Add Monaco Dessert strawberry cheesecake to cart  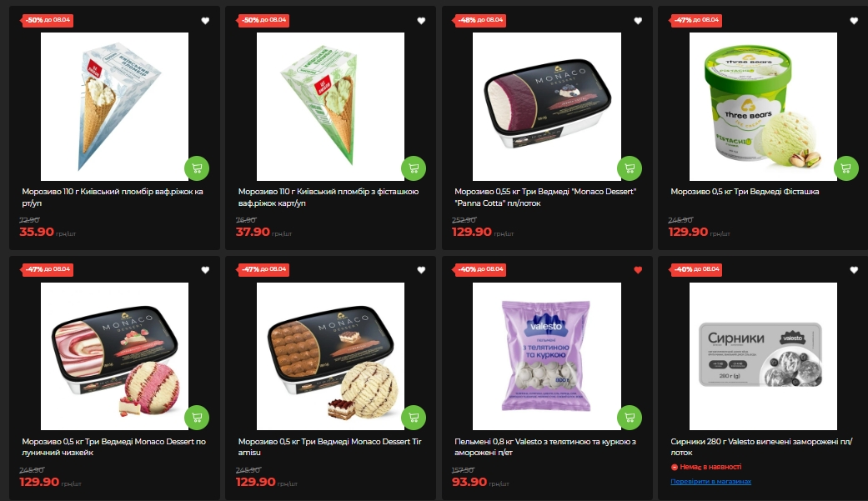[197, 418]
